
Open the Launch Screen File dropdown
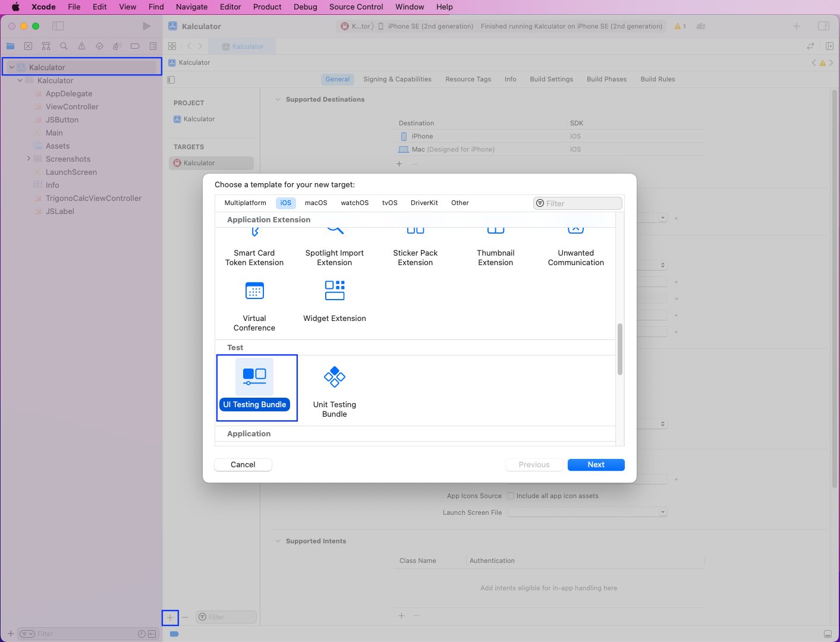pos(587,512)
